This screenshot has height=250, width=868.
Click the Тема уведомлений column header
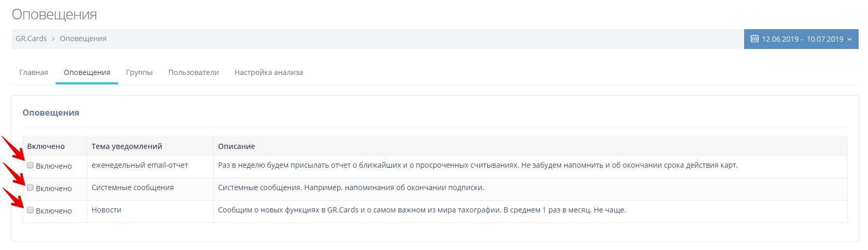[127, 146]
